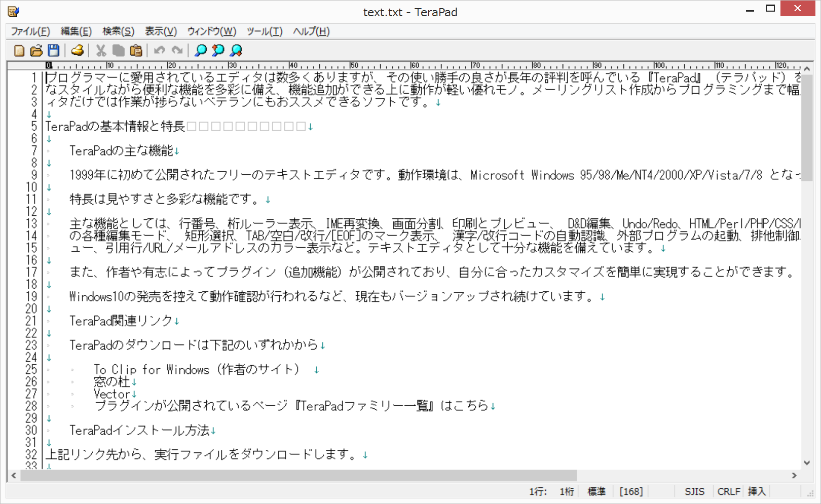Open the 表示(V) menu
This screenshot has width=821, height=504.
click(x=161, y=31)
